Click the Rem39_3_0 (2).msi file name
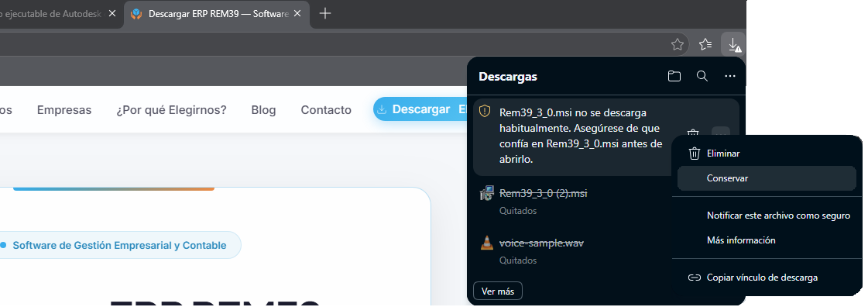 543,193
